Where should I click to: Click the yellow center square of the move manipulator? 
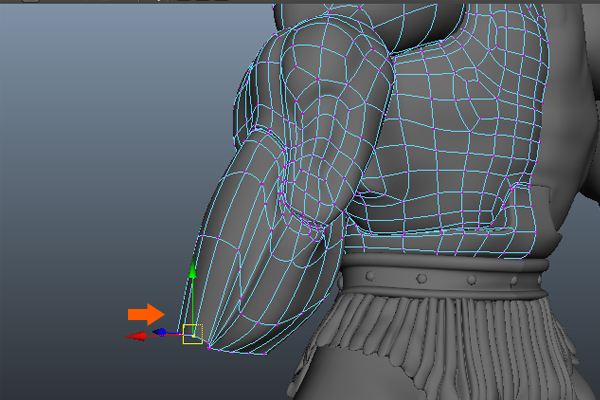click(193, 334)
